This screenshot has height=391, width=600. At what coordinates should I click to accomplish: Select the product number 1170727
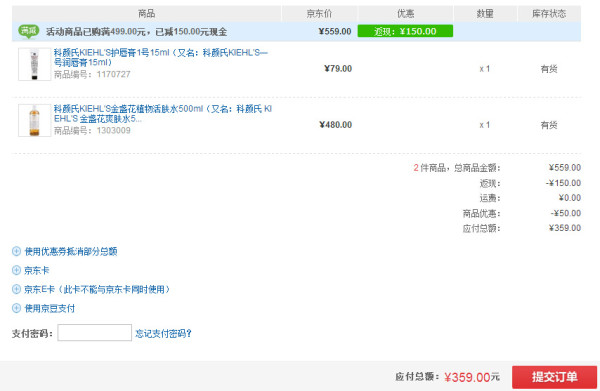[114, 74]
